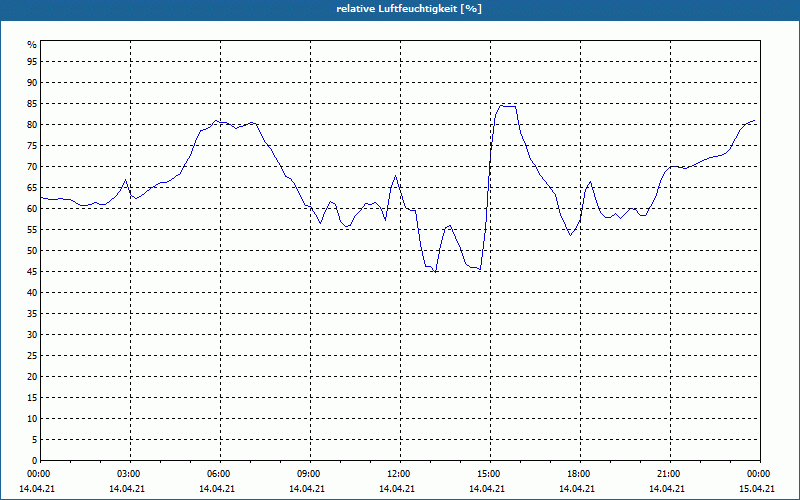
Task: Click the '%' unit label atop the y-axis
Action: click(x=32, y=45)
